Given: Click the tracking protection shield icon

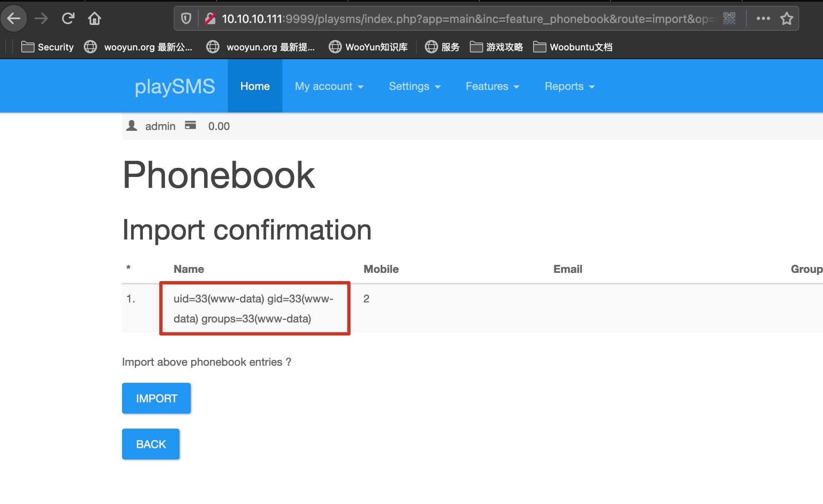Looking at the screenshot, I should tap(186, 18).
